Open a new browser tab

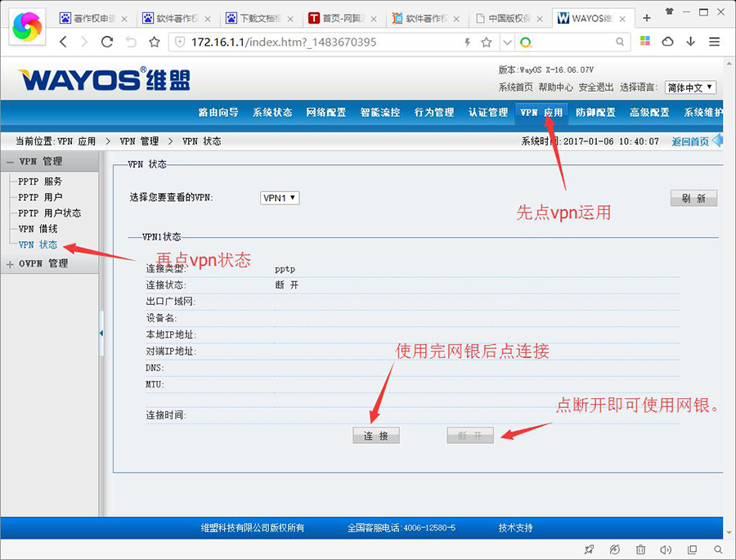pos(646,18)
